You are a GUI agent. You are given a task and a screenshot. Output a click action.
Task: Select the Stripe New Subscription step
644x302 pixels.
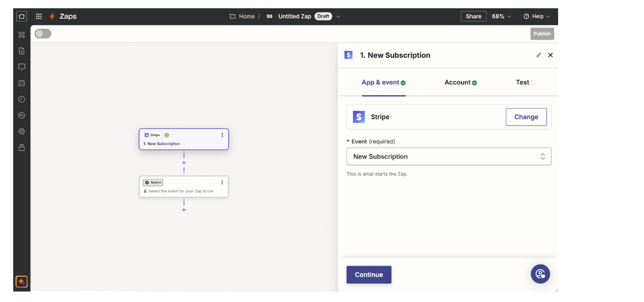pyautogui.click(x=184, y=139)
